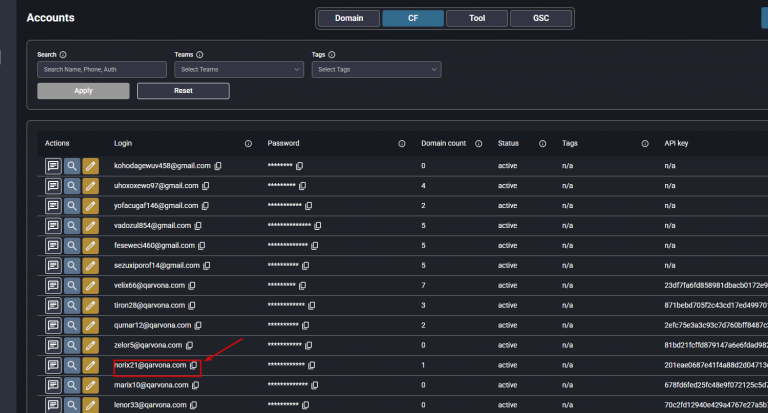
Task: Open the Select Teams dropdown
Action: pyautogui.click(x=239, y=70)
